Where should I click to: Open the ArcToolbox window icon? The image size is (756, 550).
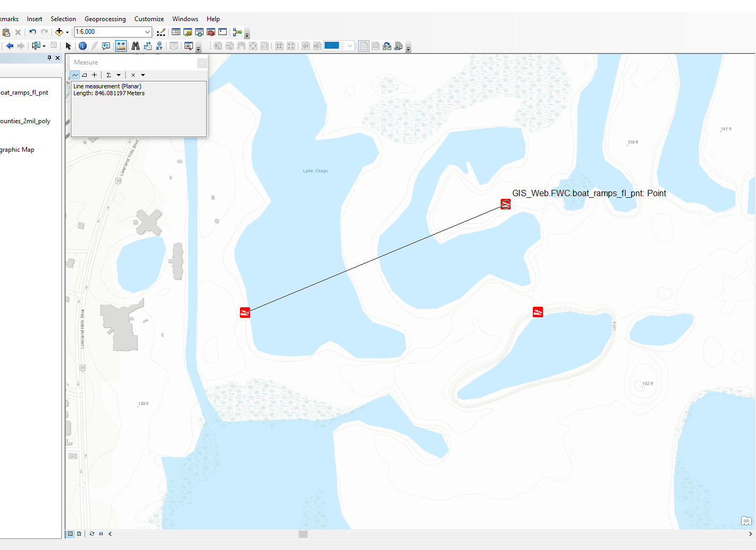(x=211, y=32)
